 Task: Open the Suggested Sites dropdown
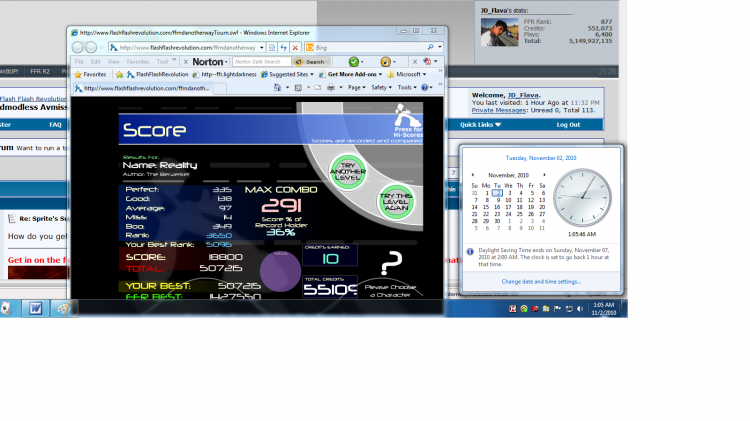[x=287, y=75]
